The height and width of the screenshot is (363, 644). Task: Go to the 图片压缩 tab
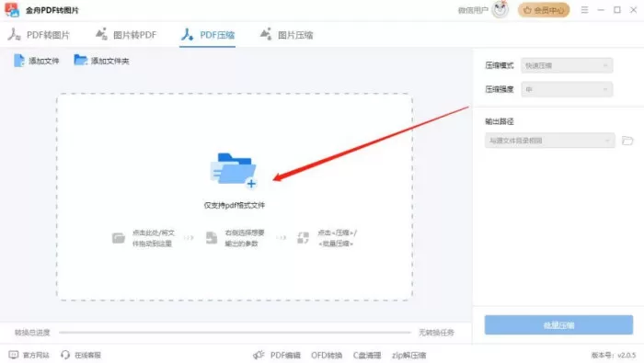pyautogui.click(x=286, y=35)
